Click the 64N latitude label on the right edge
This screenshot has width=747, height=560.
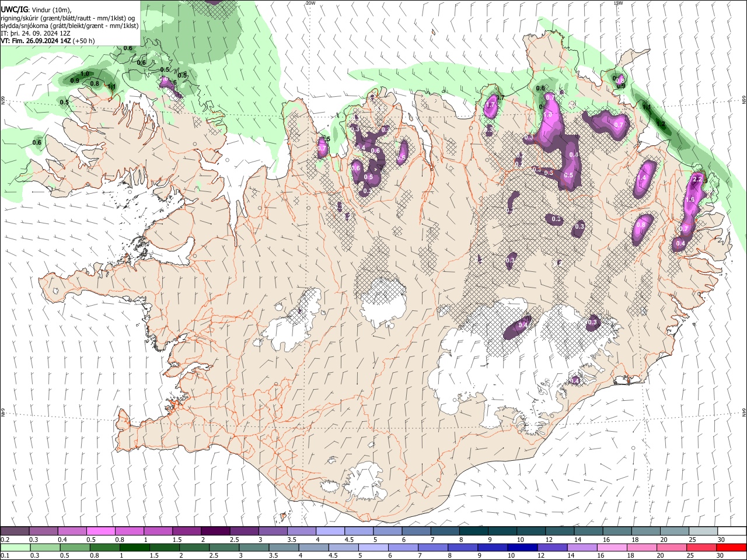point(744,412)
